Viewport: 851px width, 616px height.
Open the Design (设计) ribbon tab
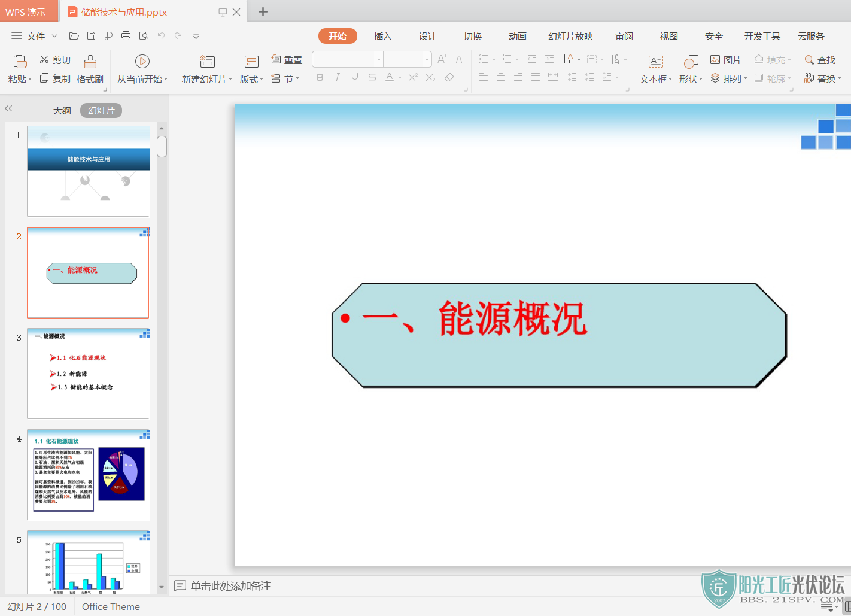click(428, 36)
